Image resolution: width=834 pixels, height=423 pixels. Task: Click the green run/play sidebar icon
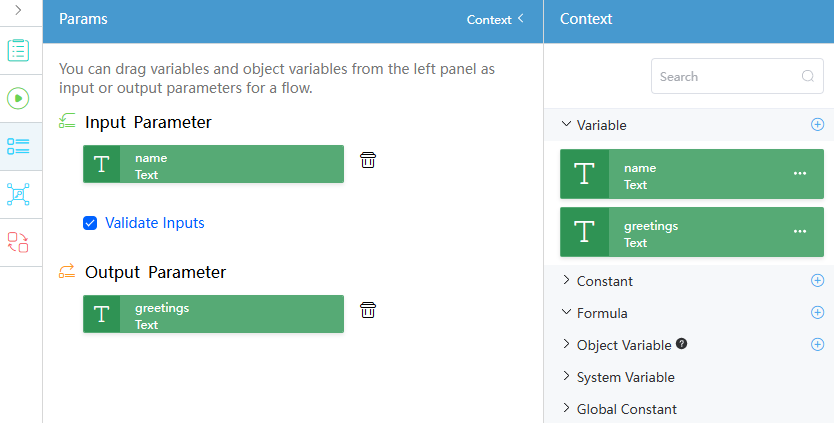pyautogui.click(x=18, y=98)
